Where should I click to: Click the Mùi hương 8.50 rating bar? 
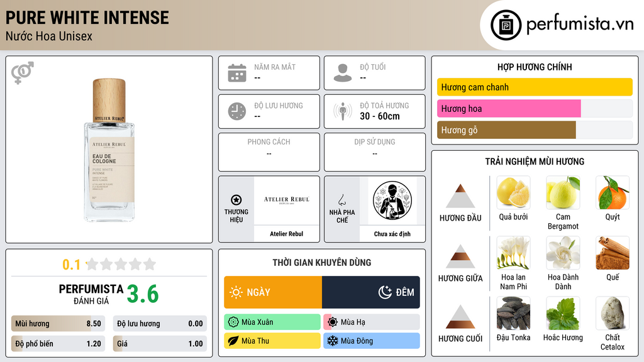[x=58, y=324]
